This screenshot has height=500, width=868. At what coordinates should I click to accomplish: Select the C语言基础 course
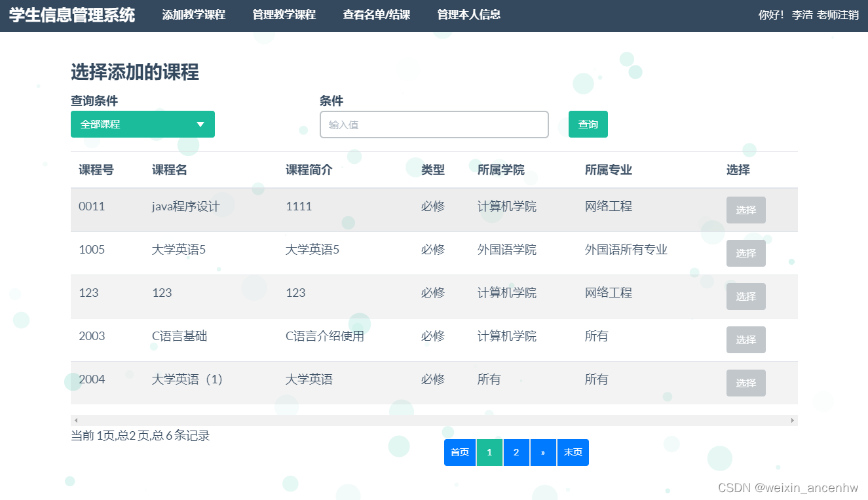click(745, 339)
